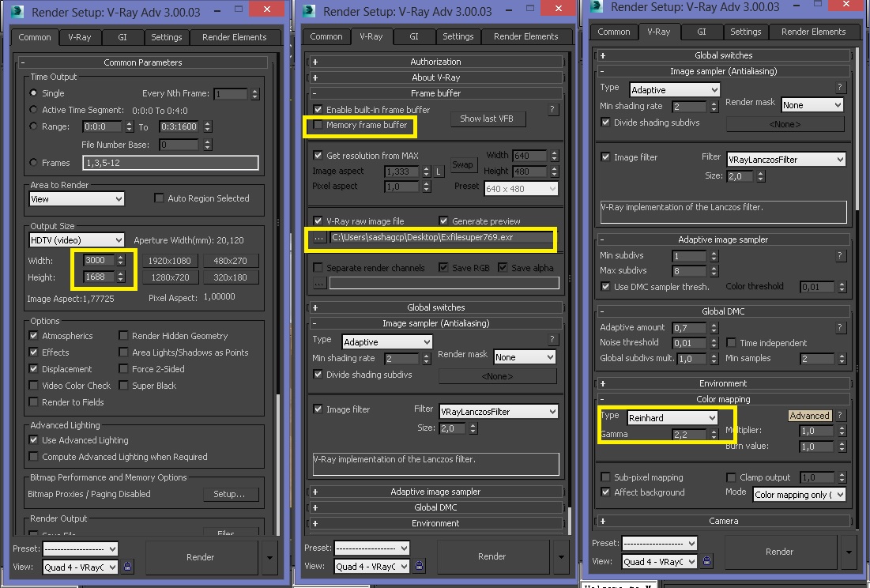Click lock icon beside View in left window

pos(127,567)
